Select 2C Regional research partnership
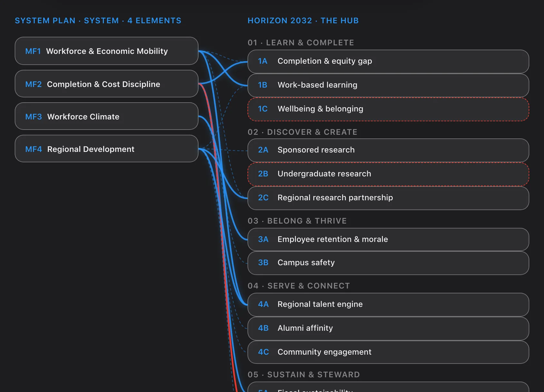 [x=388, y=198]
